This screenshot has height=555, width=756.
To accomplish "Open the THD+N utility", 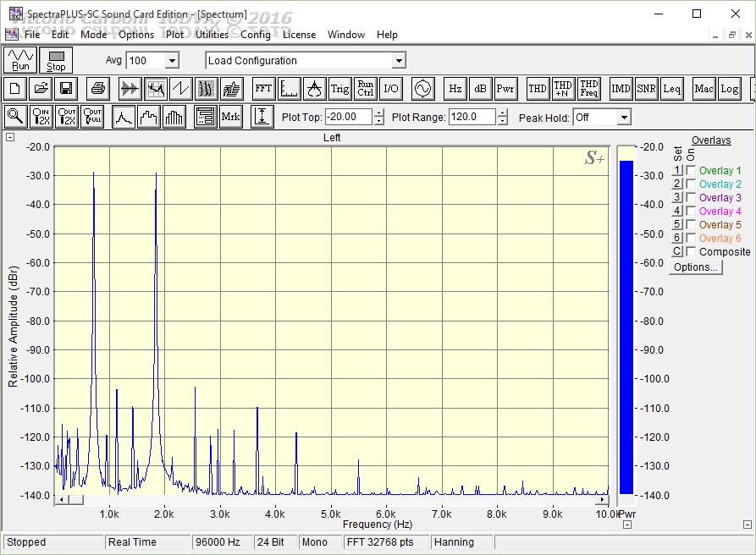I will [x=563, y=89].
